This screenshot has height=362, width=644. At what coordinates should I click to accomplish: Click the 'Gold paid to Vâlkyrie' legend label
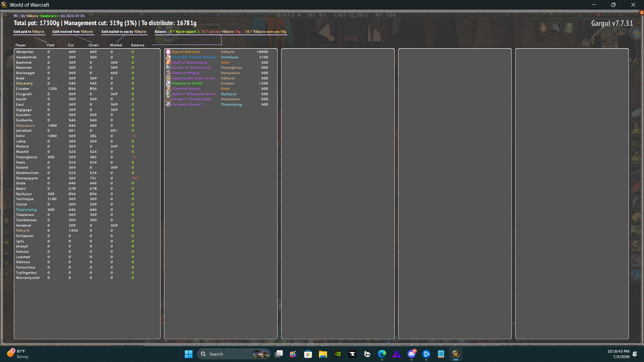tap(29, 32)
